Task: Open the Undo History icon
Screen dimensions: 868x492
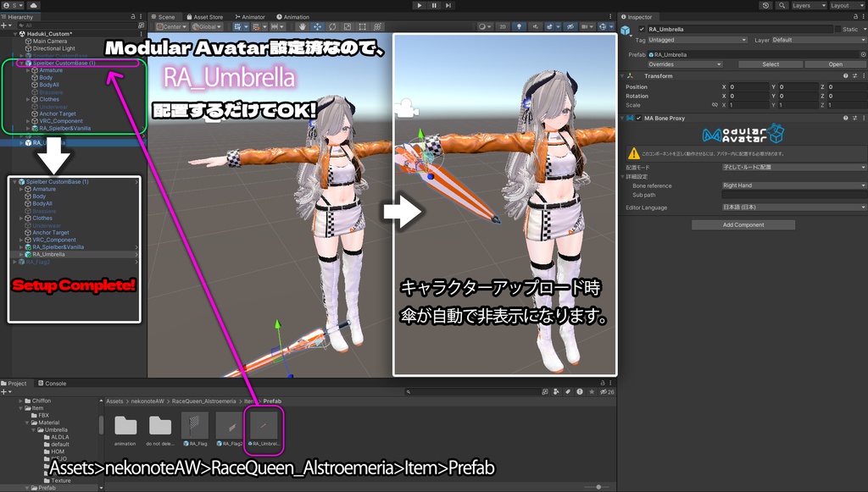Action: [x=765, y=6]
